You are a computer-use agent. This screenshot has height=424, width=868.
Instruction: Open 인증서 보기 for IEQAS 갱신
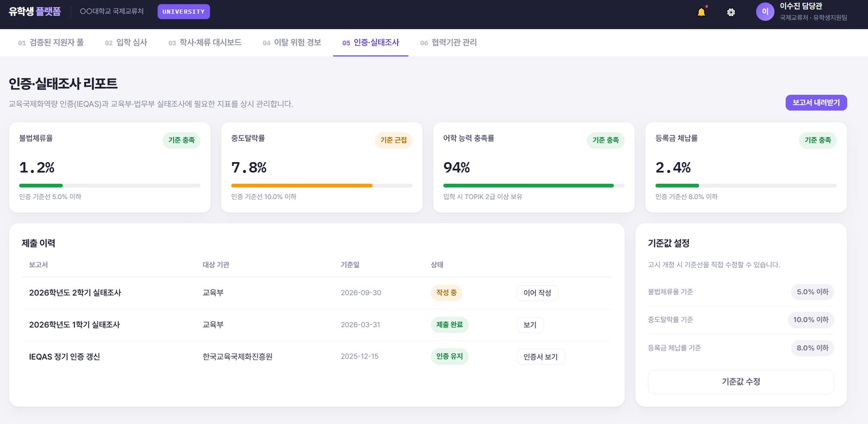pyautogui.click(x=540, y=357)
